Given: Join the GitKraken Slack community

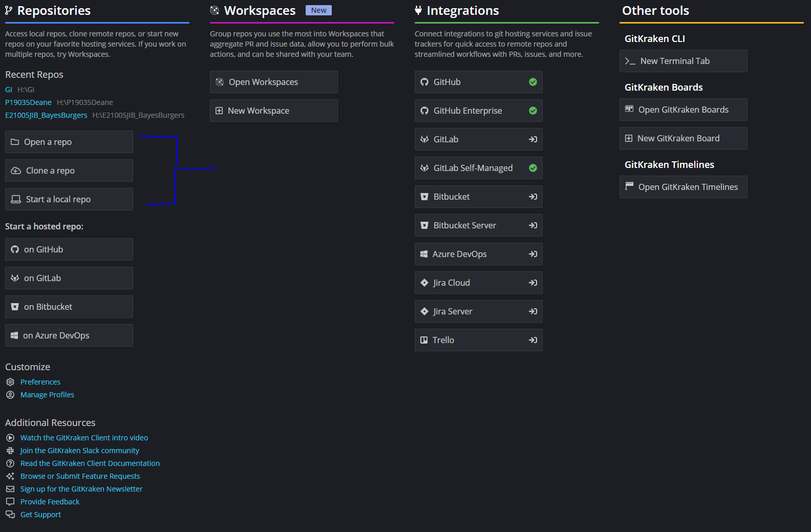Looking at the screenshot, I should click(x=79, y=451).
